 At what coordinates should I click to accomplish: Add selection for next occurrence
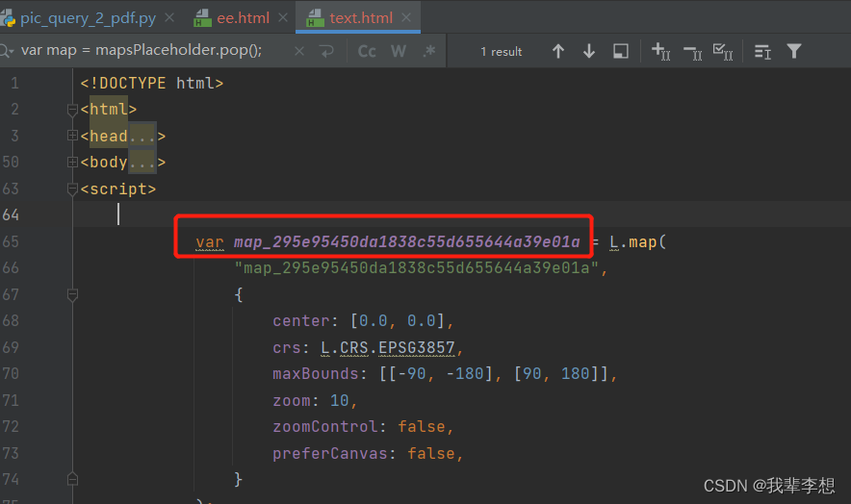660,52
